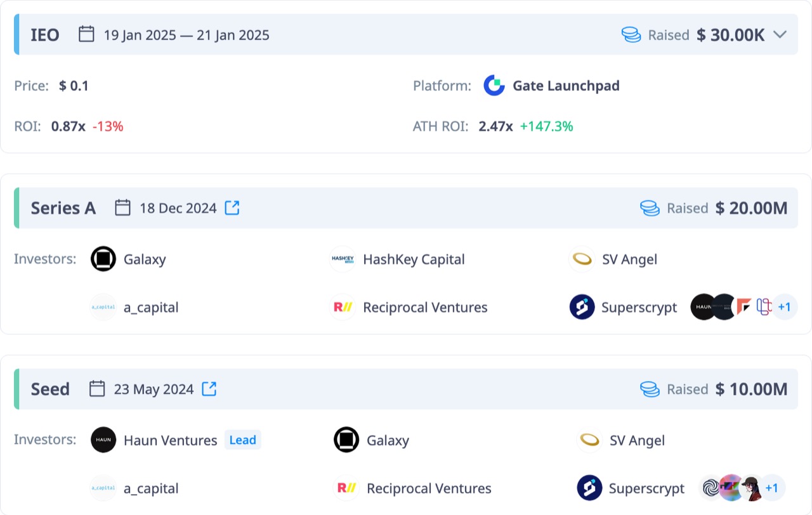Click the Gate Launchpad logo icon
Viewport: 812px width, 515px height.
(x=494, y=86)
